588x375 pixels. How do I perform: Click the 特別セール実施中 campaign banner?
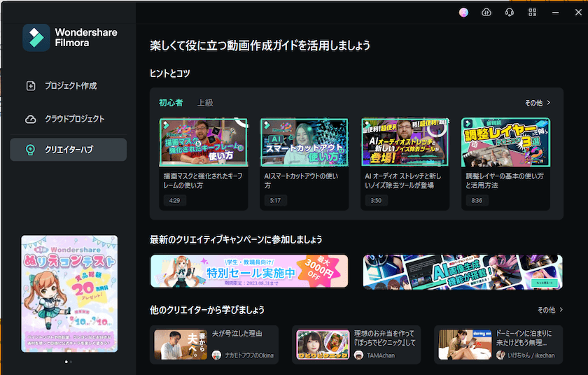(x=249, y=271)
